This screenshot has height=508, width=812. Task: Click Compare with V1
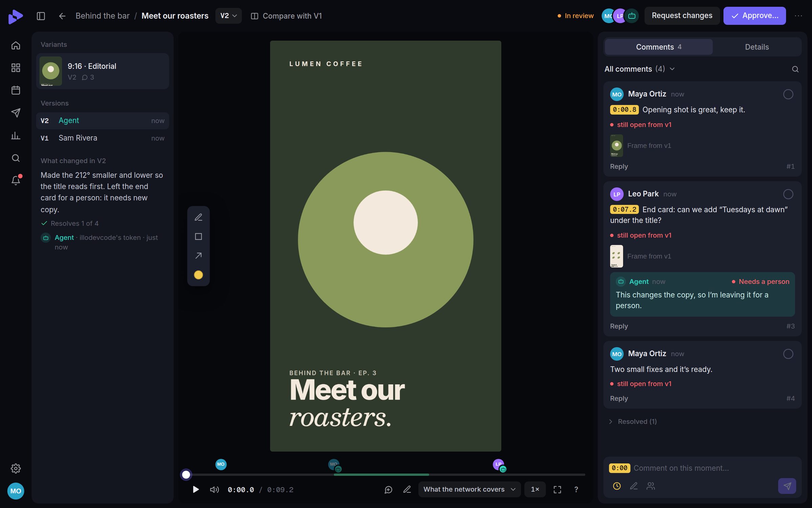286,16
